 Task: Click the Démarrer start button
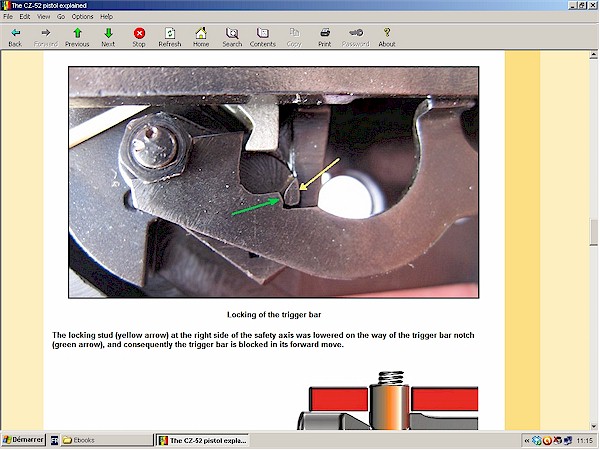click(23, 440)
